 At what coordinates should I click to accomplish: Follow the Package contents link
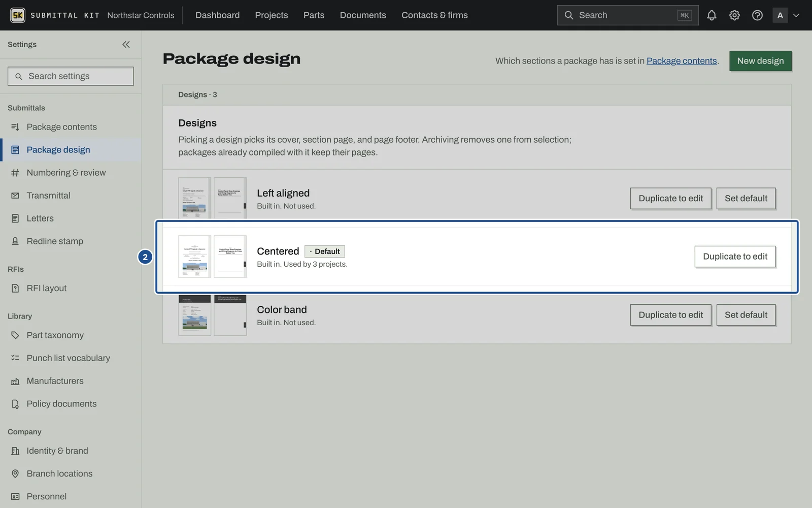click(x=682, y=61)
